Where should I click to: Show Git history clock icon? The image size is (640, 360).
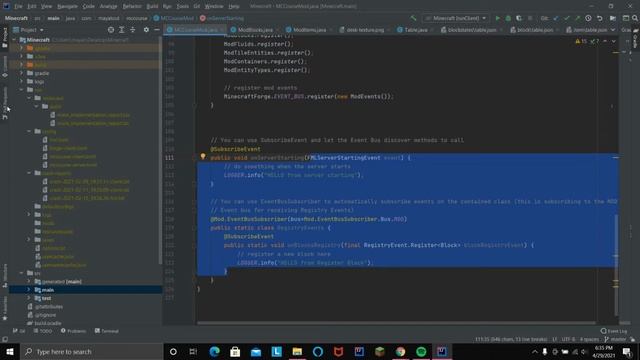[x=588, y=18]
